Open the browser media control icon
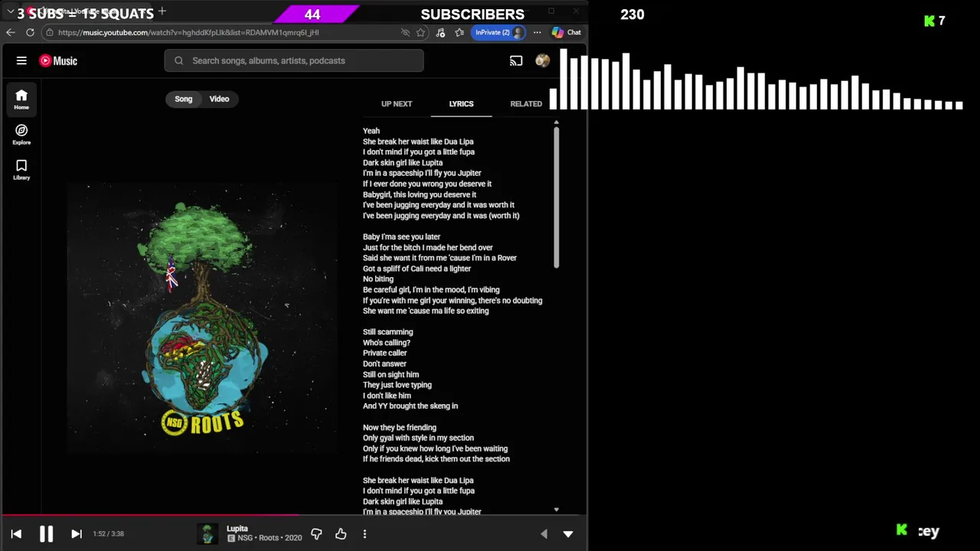This screenshot has width=980, height=551. [x=440, y=32]
